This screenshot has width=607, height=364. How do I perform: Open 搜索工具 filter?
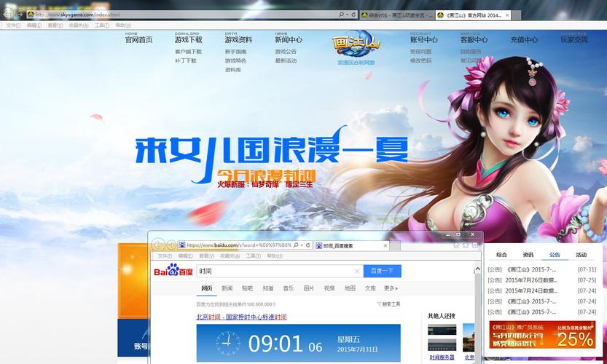tap(389, 304)
